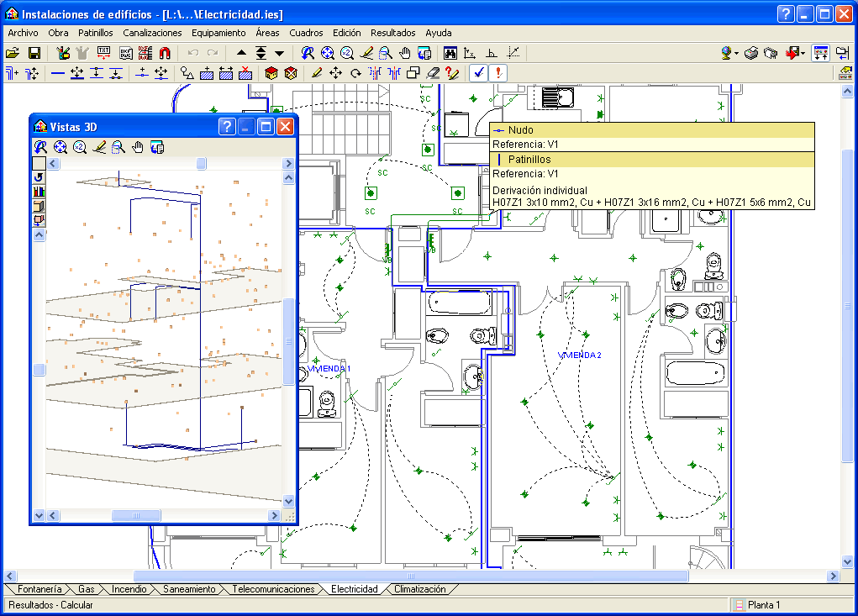Open the Cuadros menu

[306, 33]
